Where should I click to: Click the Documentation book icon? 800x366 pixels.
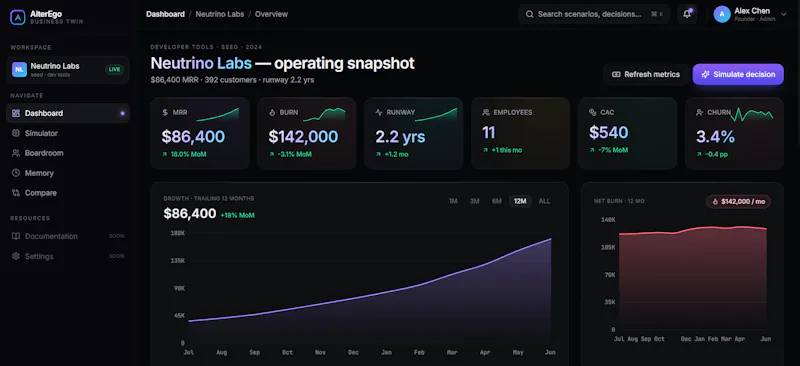tap(16, 236)
